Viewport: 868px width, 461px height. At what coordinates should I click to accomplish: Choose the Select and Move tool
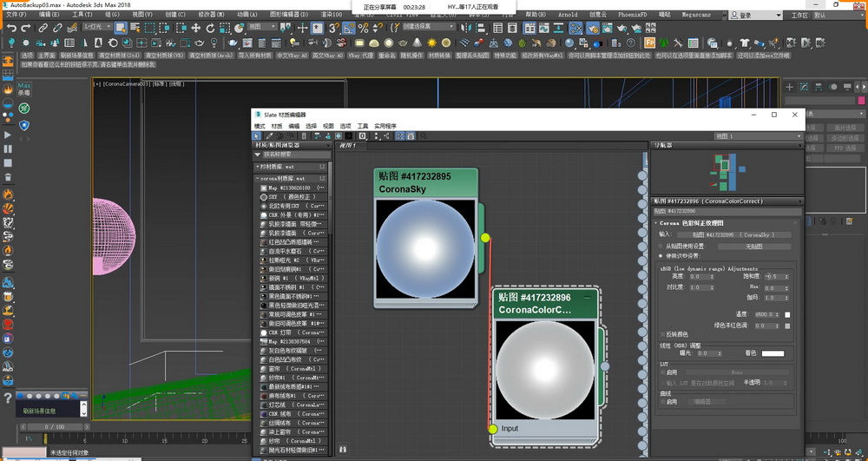[x=195, y=28]
